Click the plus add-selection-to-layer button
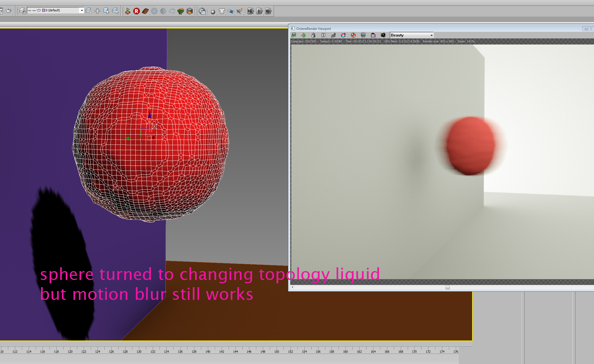This screenshot has width=594, height=364. coord(97,11)
